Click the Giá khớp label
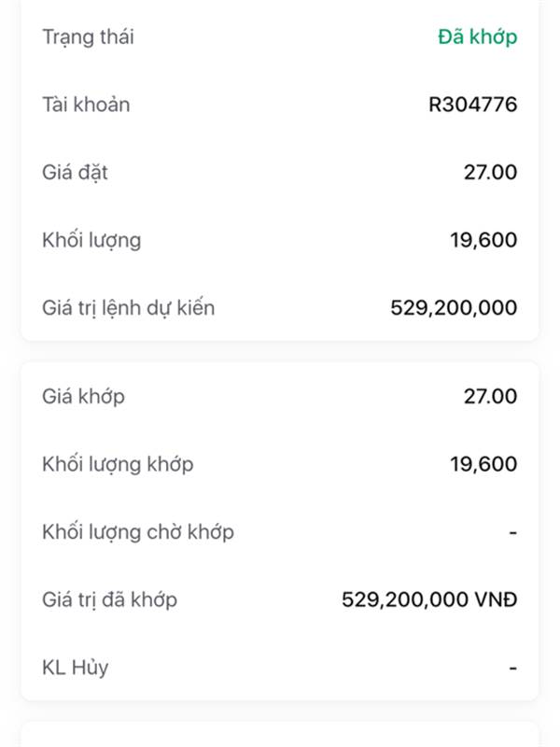This screenshot has width=560, height=747. coord(83,396)
